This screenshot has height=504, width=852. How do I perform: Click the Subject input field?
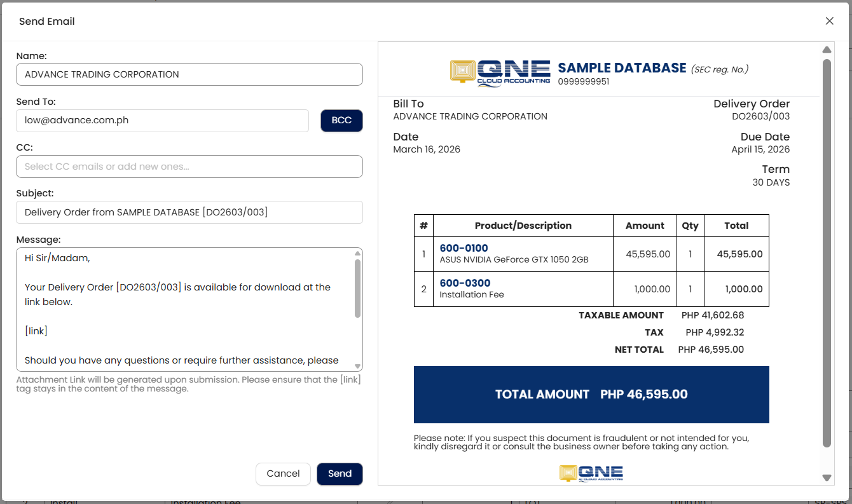coord(189,212)
